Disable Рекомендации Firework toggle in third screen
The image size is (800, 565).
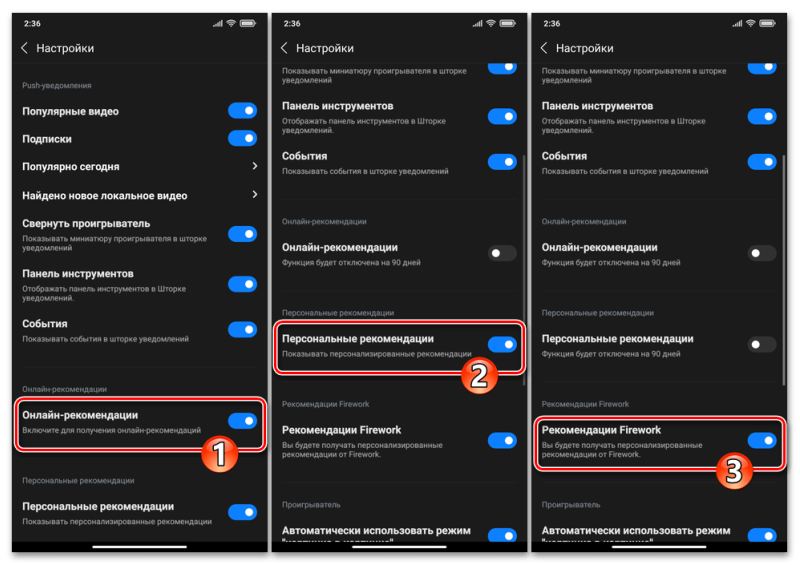tap(762, 440)
